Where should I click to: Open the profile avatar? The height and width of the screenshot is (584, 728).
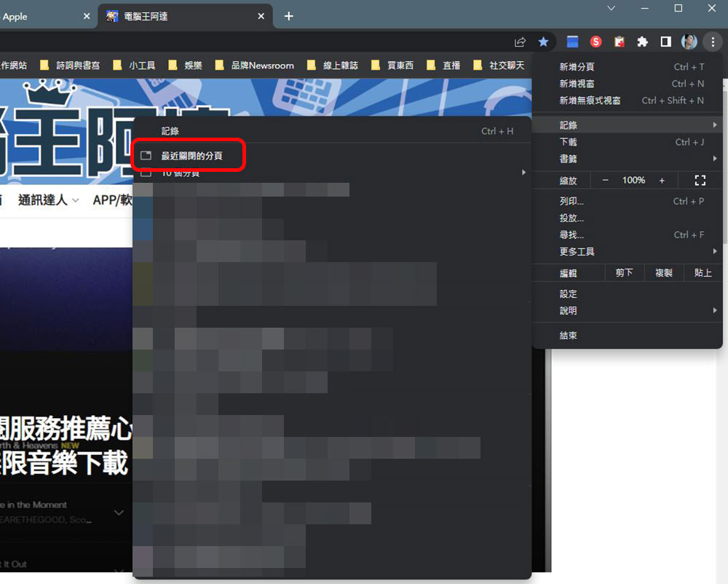689,42
